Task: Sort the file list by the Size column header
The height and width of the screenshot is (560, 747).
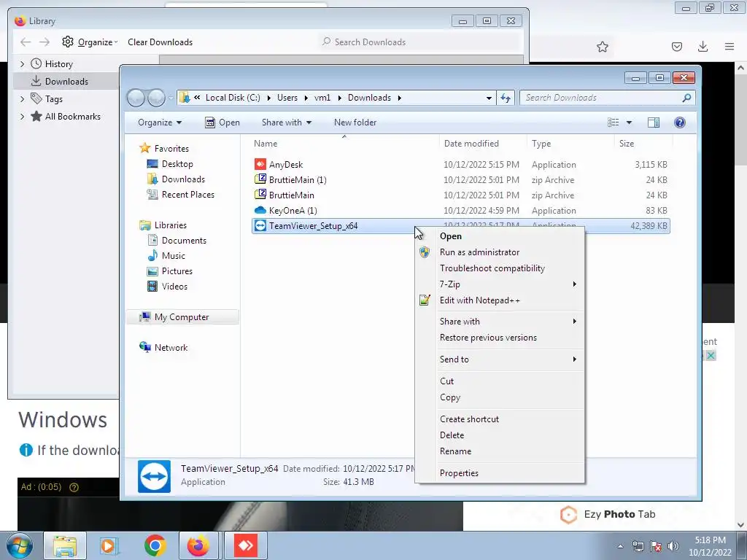Action: (643, 144)
